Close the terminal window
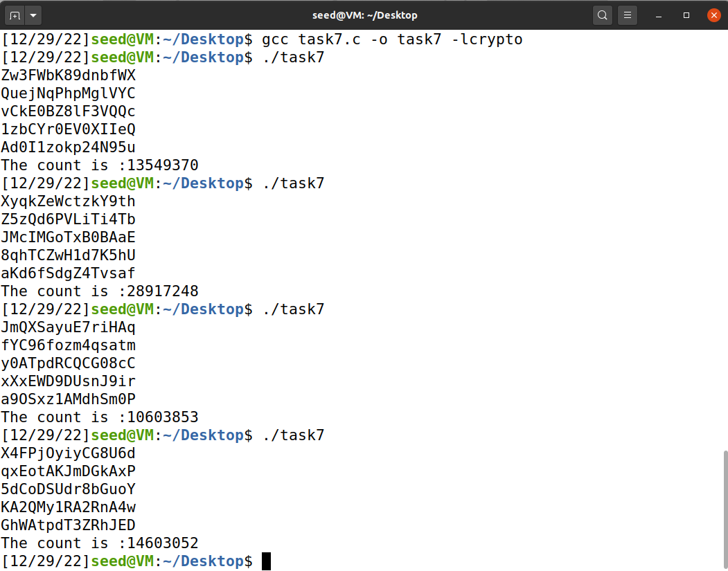The width and height of the screenshot is (728, 571). pos(714,15)
